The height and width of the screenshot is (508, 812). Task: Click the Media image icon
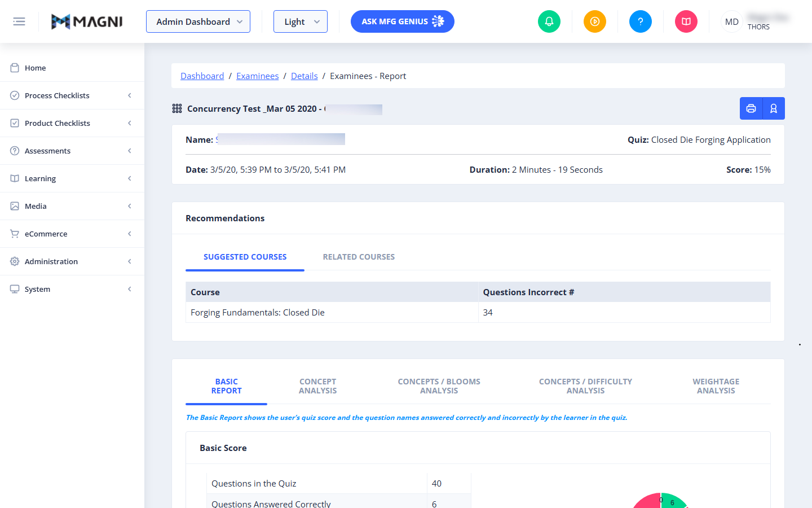tap(15, 206)
